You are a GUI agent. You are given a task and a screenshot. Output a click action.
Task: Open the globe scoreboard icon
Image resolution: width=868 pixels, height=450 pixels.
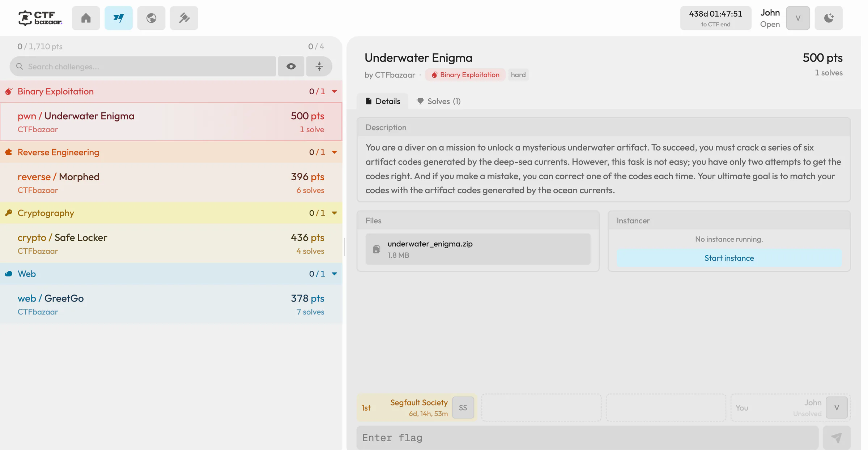pos(151,18)
